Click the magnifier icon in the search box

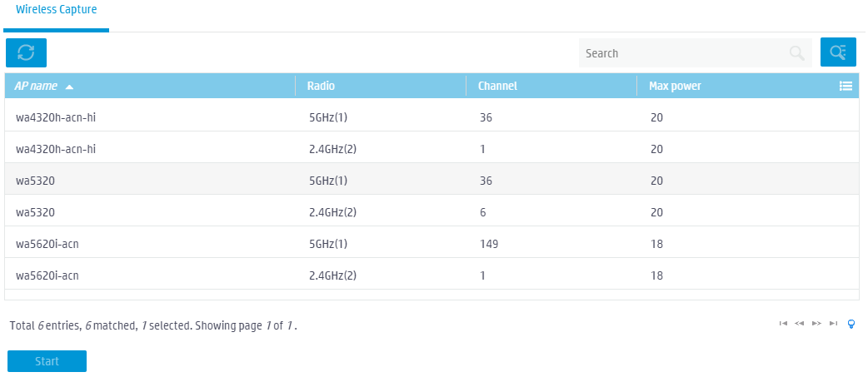(x=796, y=53)
